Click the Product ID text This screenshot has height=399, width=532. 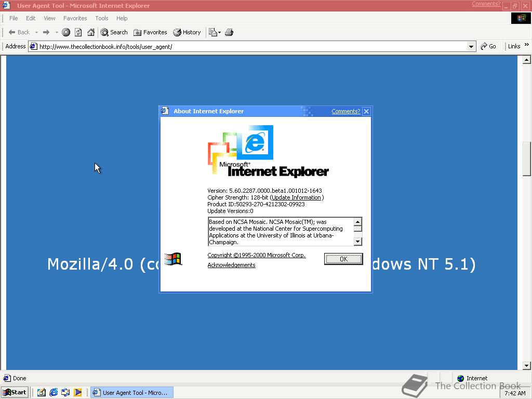256,204
